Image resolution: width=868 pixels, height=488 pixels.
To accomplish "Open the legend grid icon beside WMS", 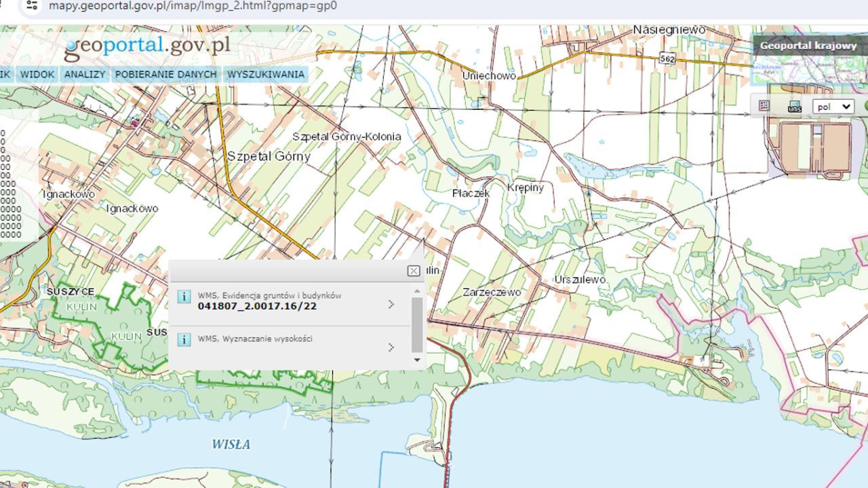I will (764, 106).
